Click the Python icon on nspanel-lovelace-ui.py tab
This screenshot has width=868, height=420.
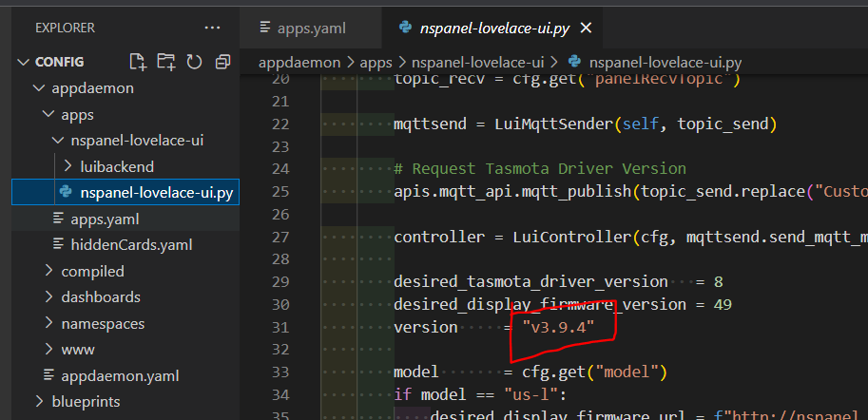point(404,28)
